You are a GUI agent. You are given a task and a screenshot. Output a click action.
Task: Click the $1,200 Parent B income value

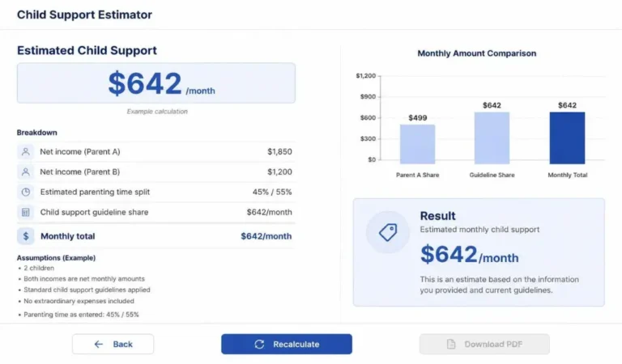(279, 172)
